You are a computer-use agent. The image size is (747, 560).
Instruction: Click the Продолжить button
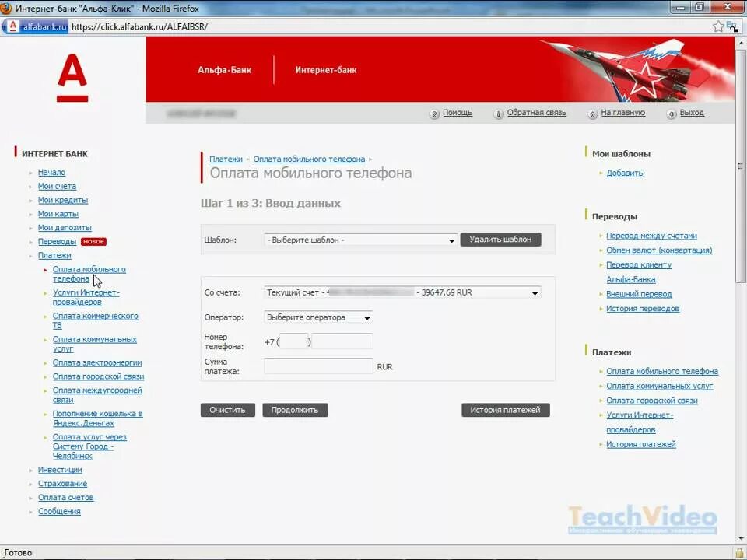tap(295, 410)
